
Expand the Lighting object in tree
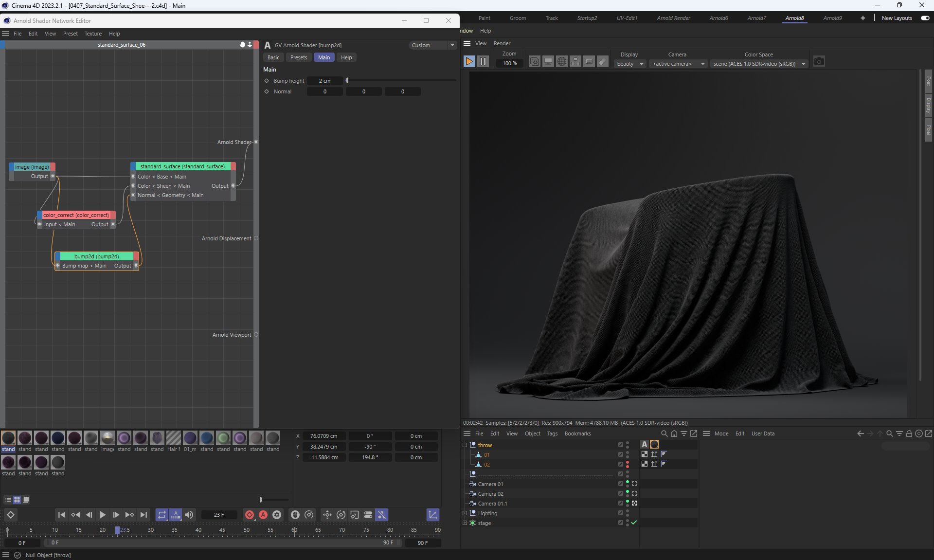coord(465,513)
